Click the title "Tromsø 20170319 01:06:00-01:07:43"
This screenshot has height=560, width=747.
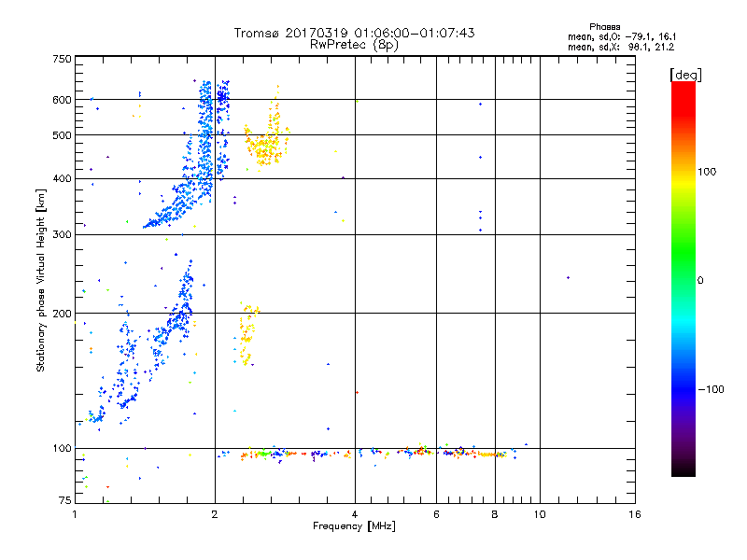355,33
